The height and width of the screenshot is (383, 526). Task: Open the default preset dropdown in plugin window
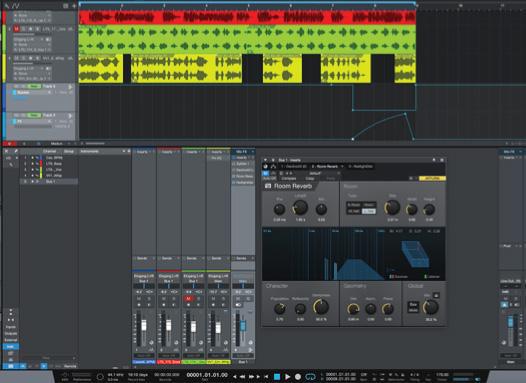pyautogui.click(x=315, y=173)
